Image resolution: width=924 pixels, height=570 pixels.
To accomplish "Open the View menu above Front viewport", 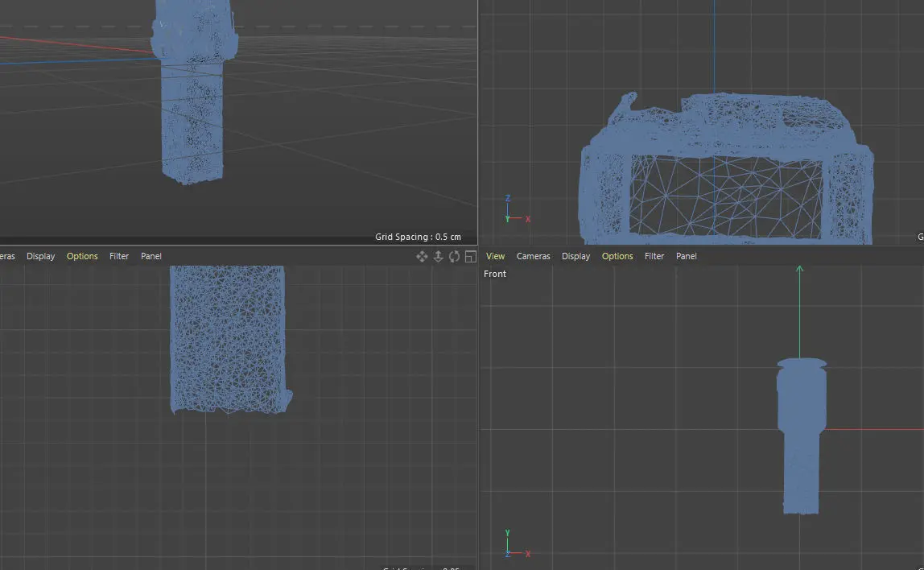I will [x=495, y=256].
